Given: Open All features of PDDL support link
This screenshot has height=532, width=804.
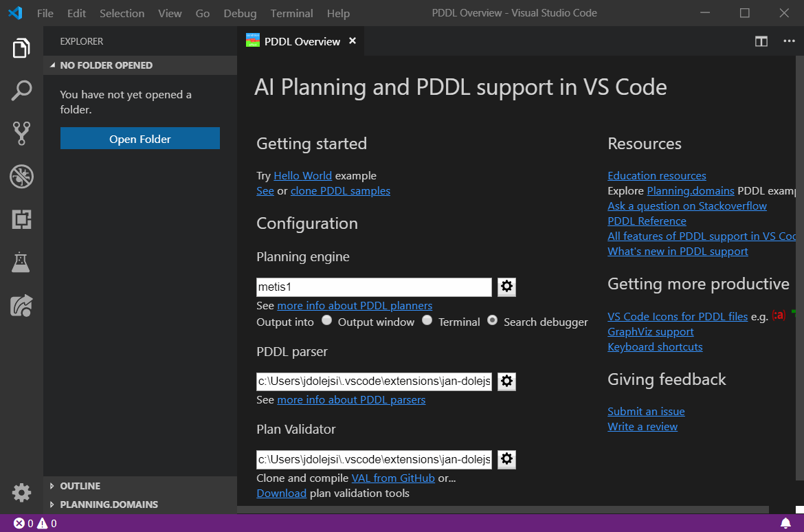Looking at the screenshot, I should 702,236.
